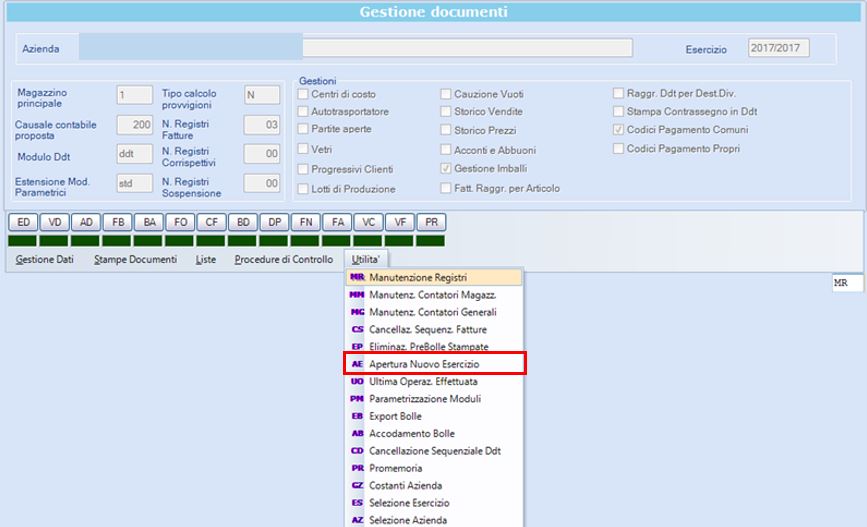Choose Export Bolle in Utilita' menu

tap(434, 416)
